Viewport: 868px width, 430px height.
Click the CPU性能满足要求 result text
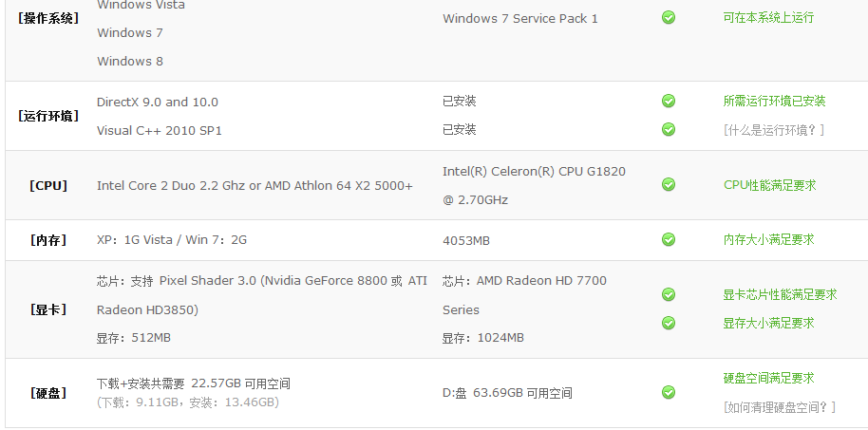click(769, 185)
